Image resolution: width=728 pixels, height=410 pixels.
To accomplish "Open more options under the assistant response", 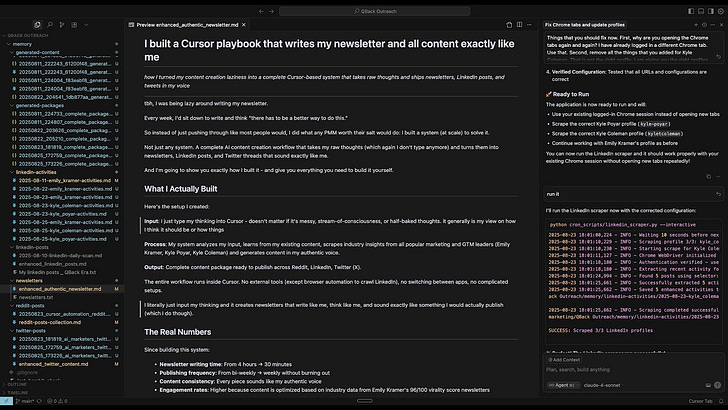I will (718, 176).
